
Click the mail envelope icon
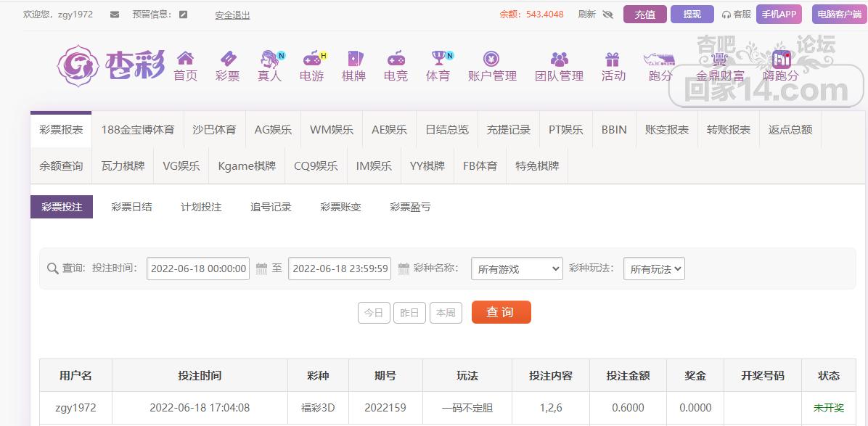click(115, 15)
